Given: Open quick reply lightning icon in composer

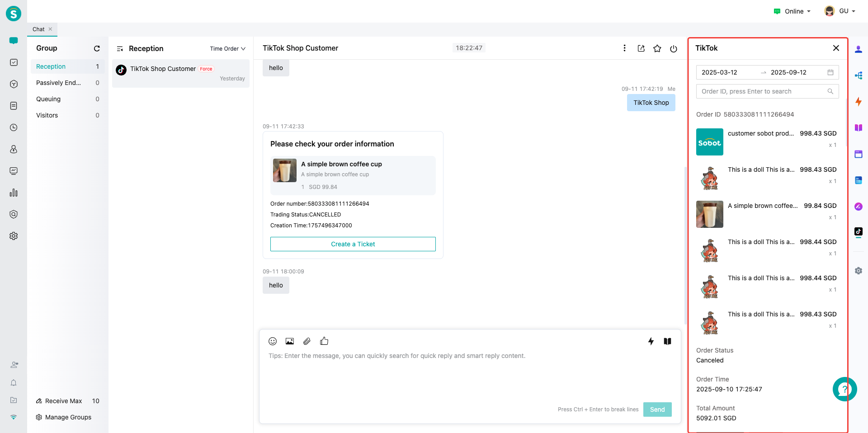Looking at the screenshot, I should (x=651, y=341).
